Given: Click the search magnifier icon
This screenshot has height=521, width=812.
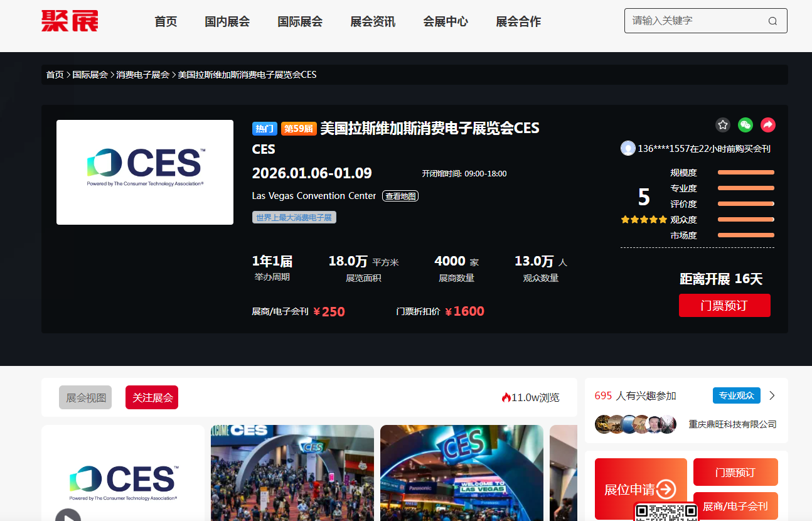Looking at the screenshot, I should (772, 21).
